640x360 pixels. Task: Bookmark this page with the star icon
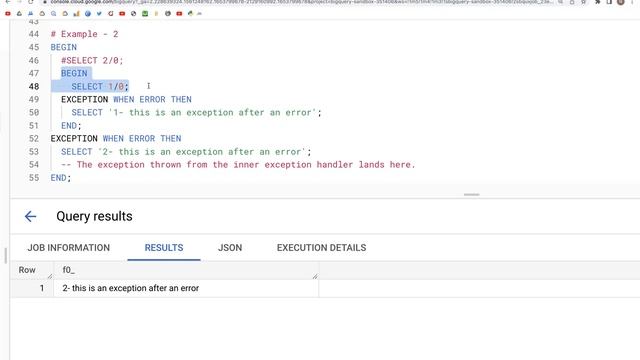coord(584,2)
